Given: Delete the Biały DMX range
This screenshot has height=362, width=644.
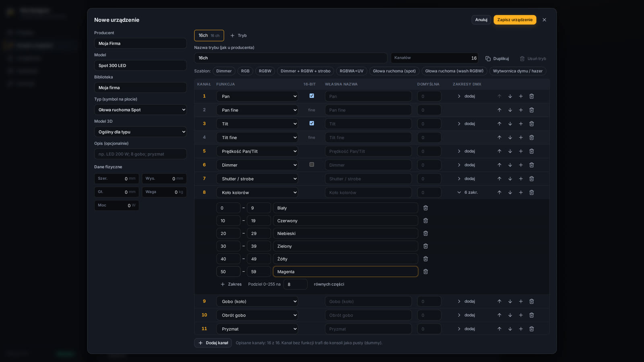Looking at the screenshot, I should tap(425, 208).
